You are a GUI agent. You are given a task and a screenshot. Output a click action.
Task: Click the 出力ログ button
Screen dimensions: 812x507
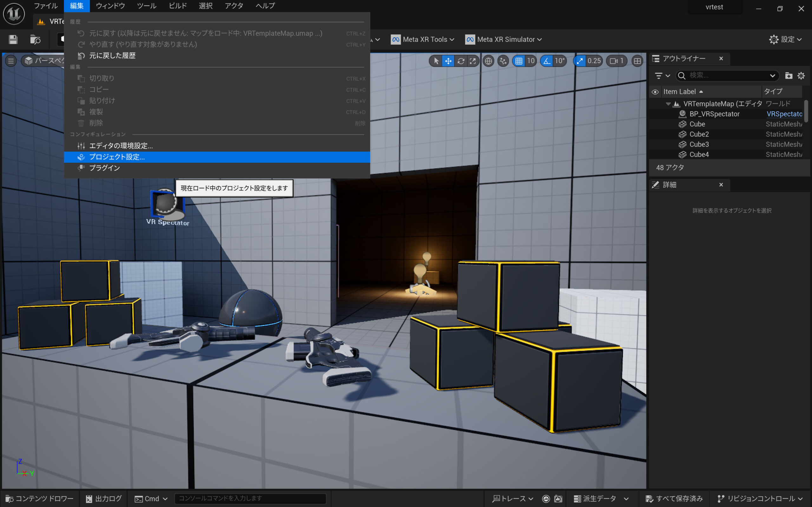point(104,499)
